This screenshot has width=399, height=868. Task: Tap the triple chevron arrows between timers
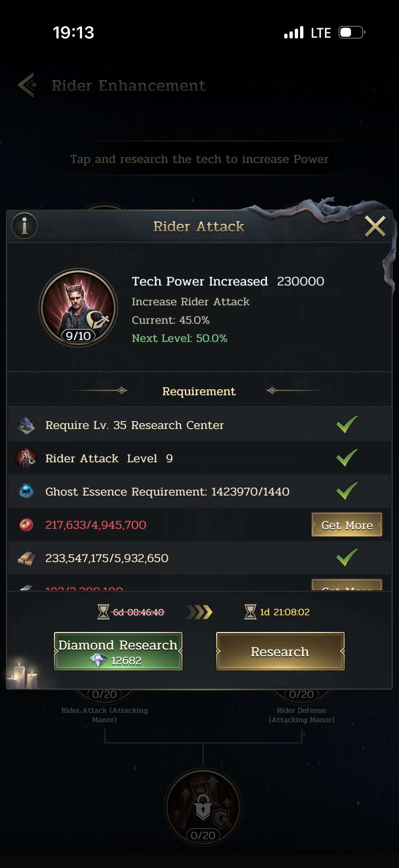(200, 612)
